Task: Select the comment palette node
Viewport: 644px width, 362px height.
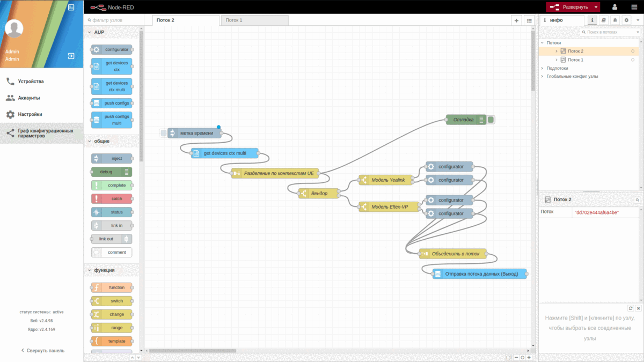Action: point(112,253)
